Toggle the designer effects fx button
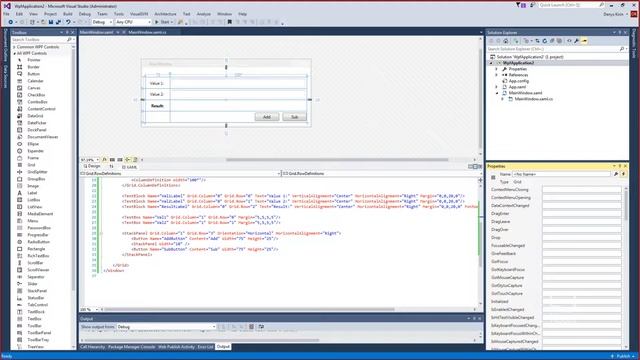640x360 pixels. tap(104, 160)
